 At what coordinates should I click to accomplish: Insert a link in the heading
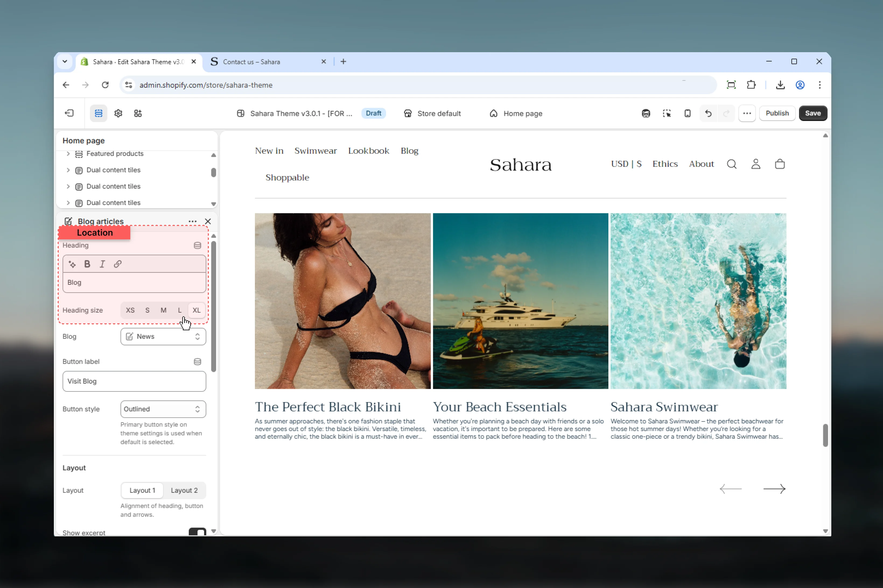coord(117,264)
